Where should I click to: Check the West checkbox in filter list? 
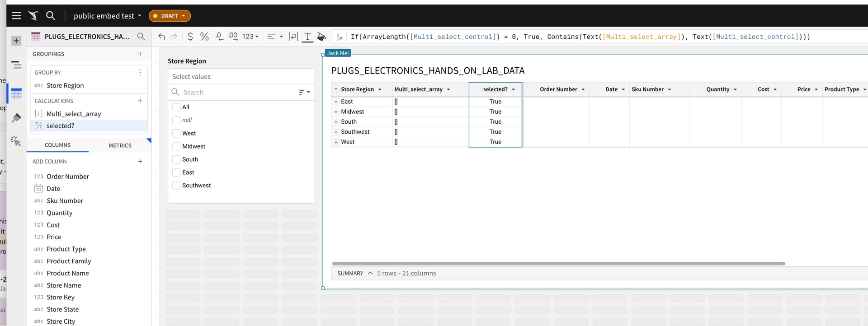[x=176, y=133]
